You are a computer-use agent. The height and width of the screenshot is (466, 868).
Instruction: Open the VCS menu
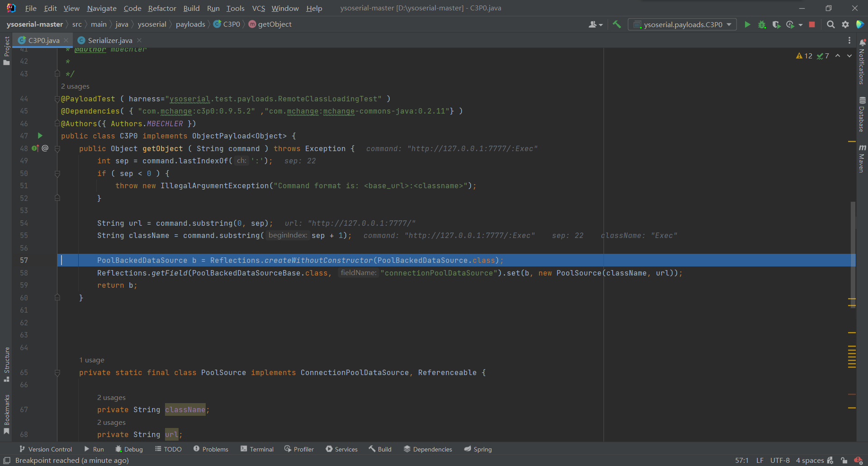259,8
